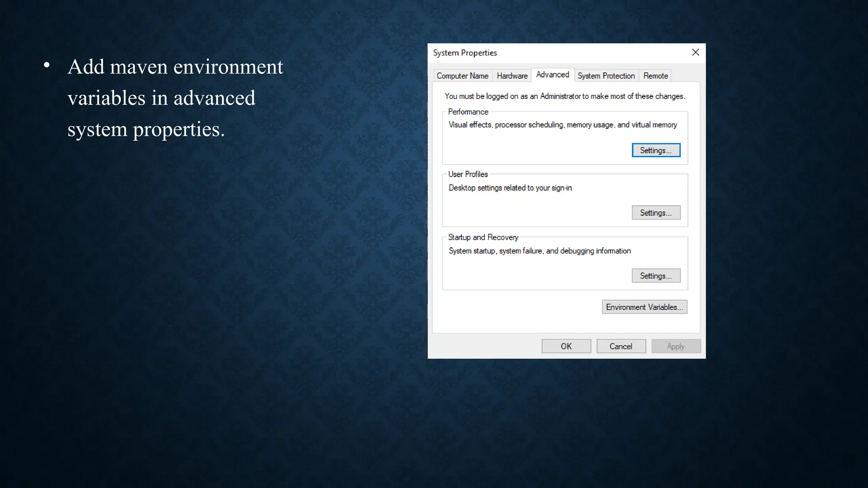The image size is (868, 488).
Task: Switch to the Computer Name tab
Action: (x=462, y=76)
